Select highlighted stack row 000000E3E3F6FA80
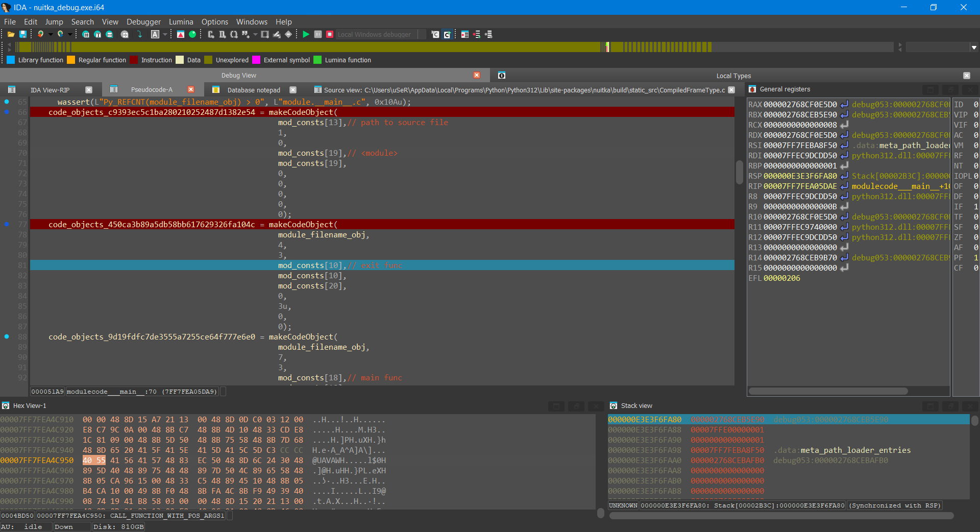Image resolution: width=980 pixels, height=532 pixels. point(789,420)
